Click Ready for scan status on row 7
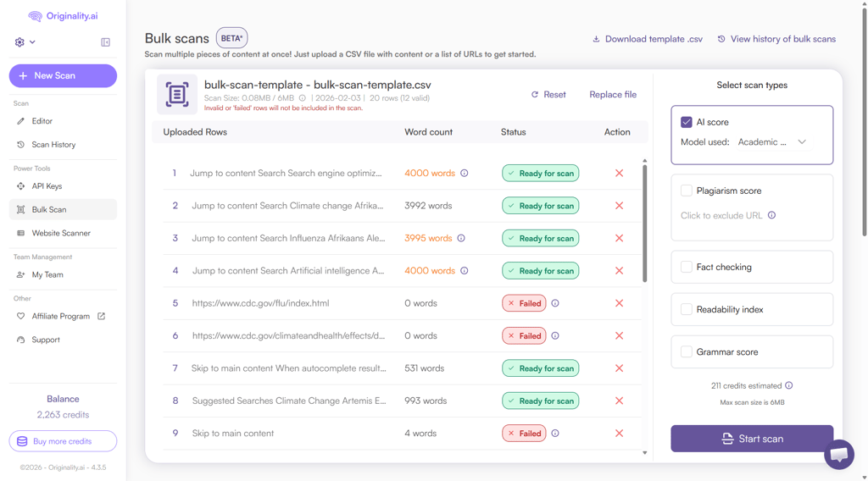 tap(540, 368)
